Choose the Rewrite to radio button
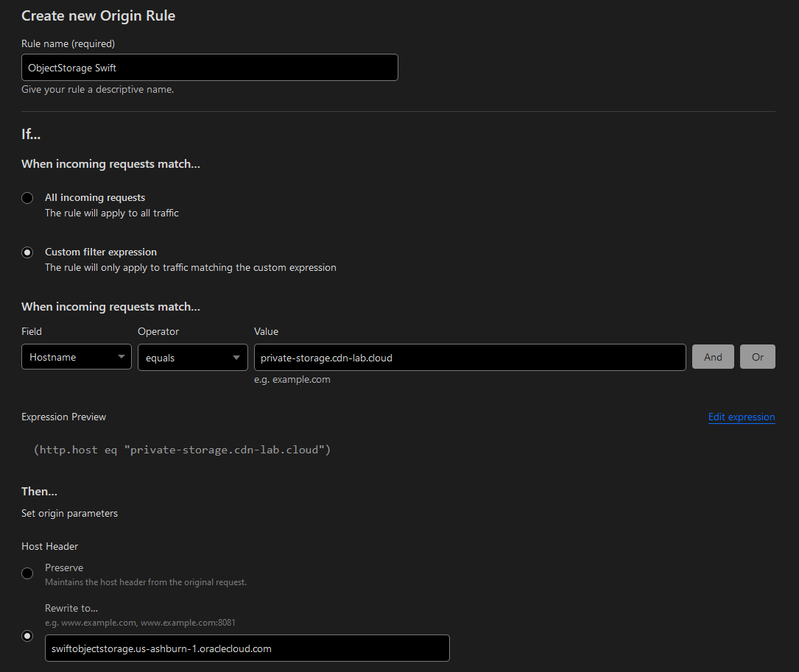Screen dimensions: 799x672 click(27, 636)
